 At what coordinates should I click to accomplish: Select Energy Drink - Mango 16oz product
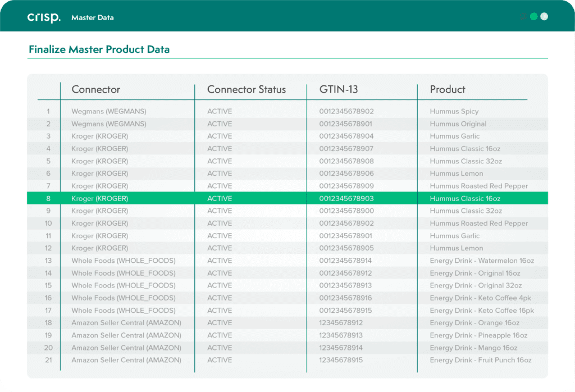473,348
